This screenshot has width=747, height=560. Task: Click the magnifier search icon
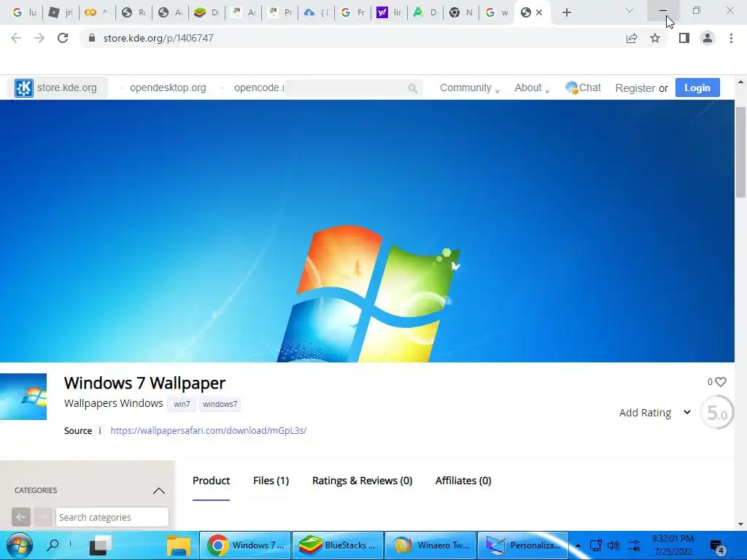point(413,88)
